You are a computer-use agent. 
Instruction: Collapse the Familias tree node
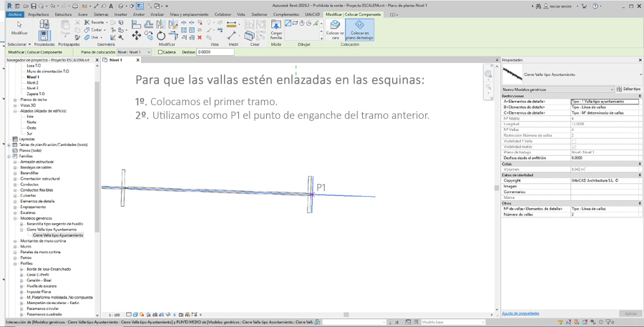click(9, 156)
